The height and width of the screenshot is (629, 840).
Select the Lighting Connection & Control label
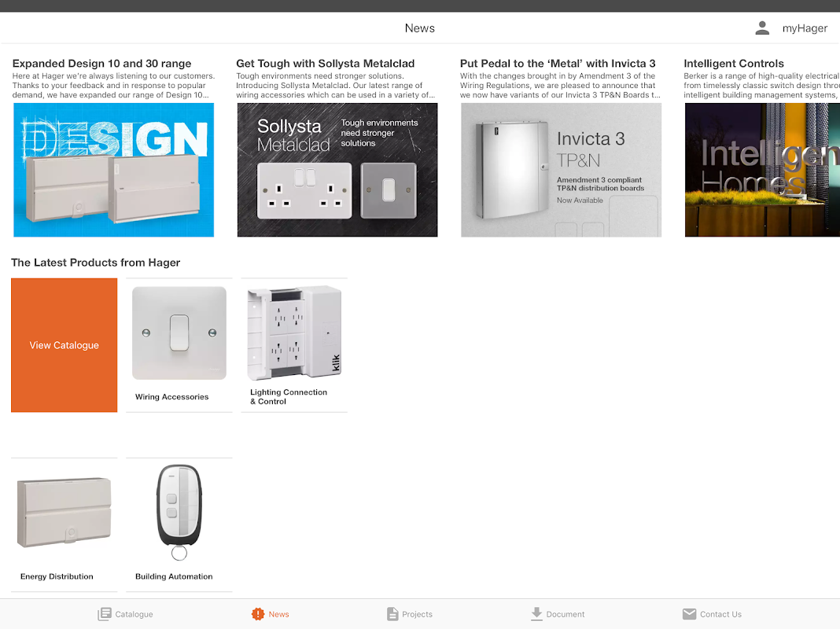[288, 397]
